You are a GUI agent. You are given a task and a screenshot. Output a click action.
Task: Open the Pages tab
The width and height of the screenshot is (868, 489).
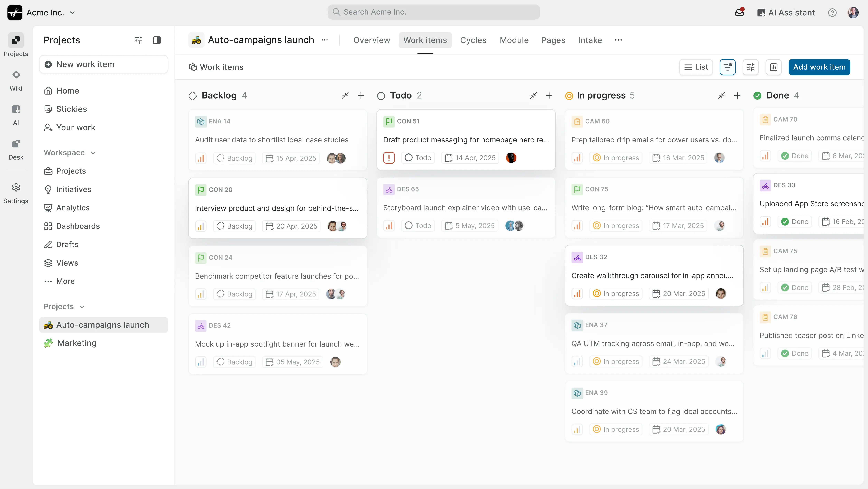(x=553, y=40)
